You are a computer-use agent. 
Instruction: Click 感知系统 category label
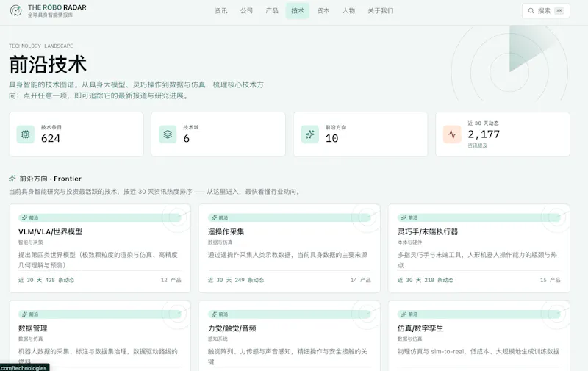(x=218, y=339)
